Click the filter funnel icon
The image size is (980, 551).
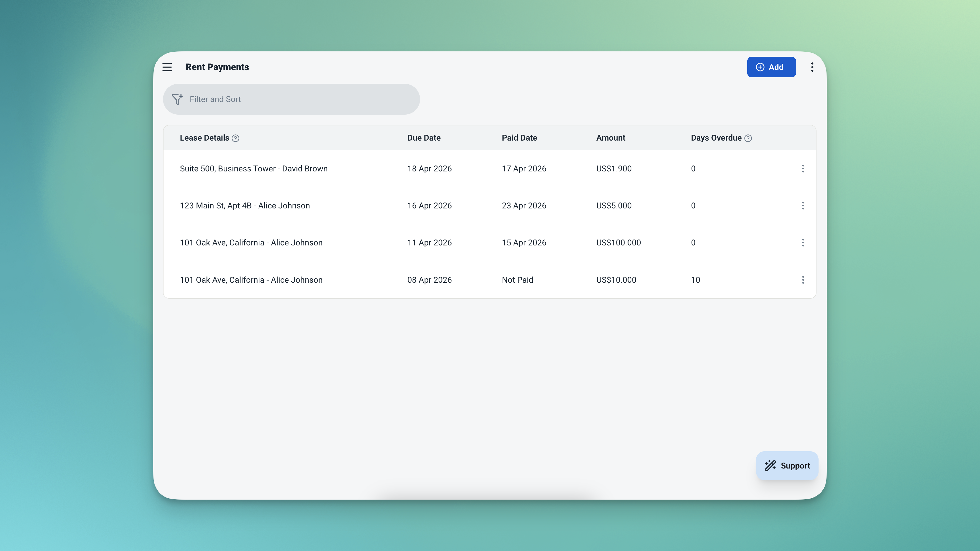pyautogui.click(x=177, y=99)
